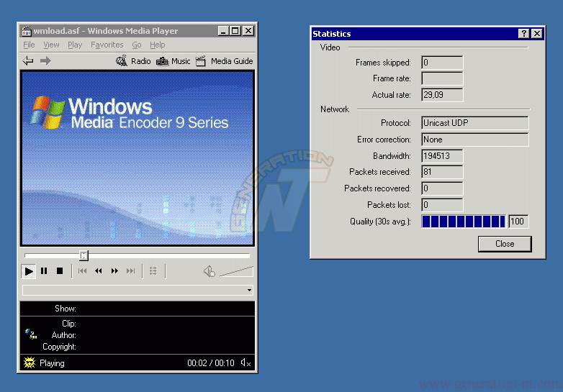This screenshot has width=563, height=392.
Task: Rewind the clip
Action: point(99,271)
